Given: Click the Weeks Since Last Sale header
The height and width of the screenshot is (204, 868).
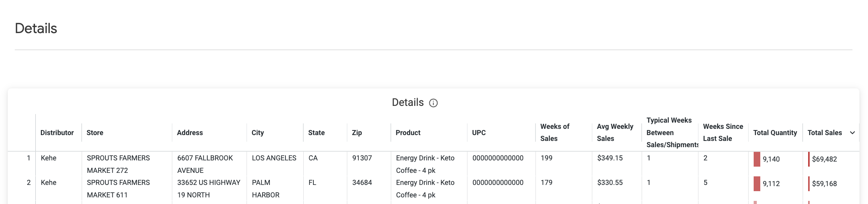Looking at the screenshot, I should pyautogui.click(x=723, y=132).
